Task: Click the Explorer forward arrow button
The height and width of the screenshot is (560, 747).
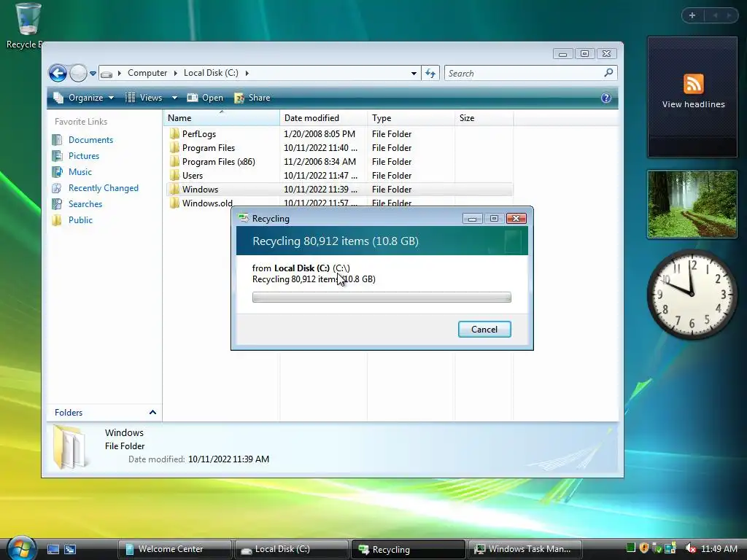Action: coord(78,74)
